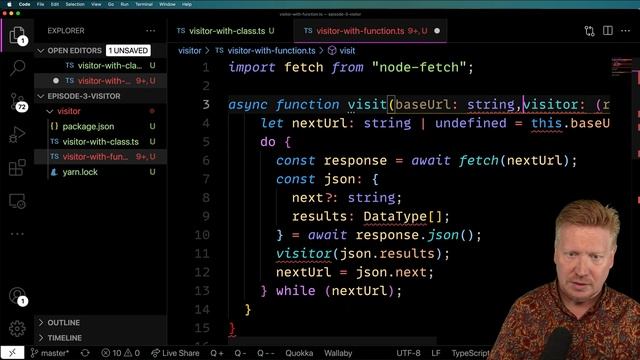
Task: Place cursor on line 6 fetch call
Action: (x=479, y=160)
